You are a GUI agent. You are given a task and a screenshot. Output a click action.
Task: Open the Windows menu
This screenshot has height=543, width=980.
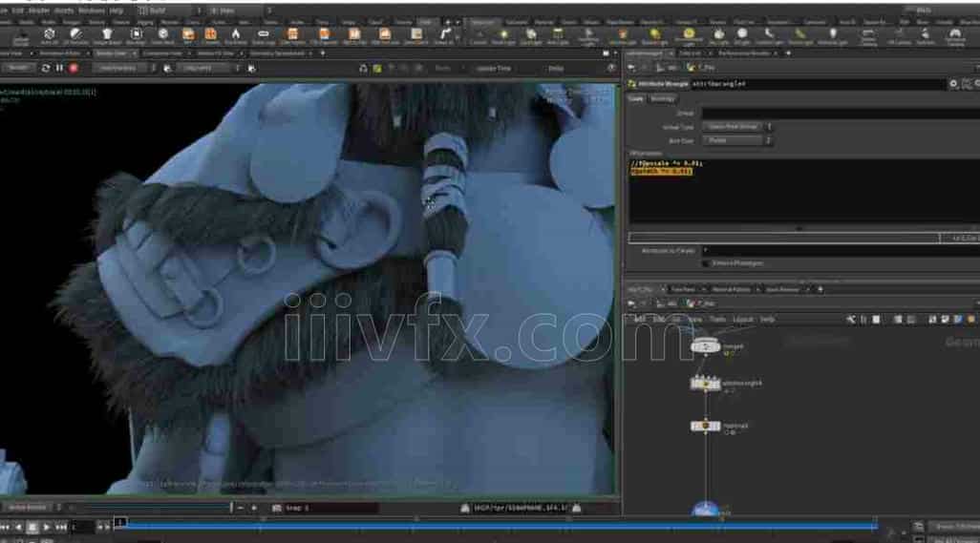point(92,10)
